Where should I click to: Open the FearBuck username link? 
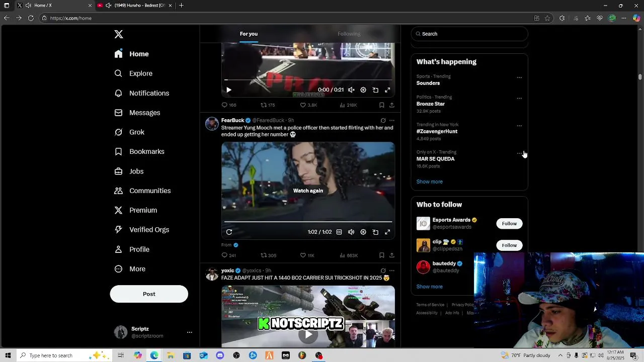[232, 120]
